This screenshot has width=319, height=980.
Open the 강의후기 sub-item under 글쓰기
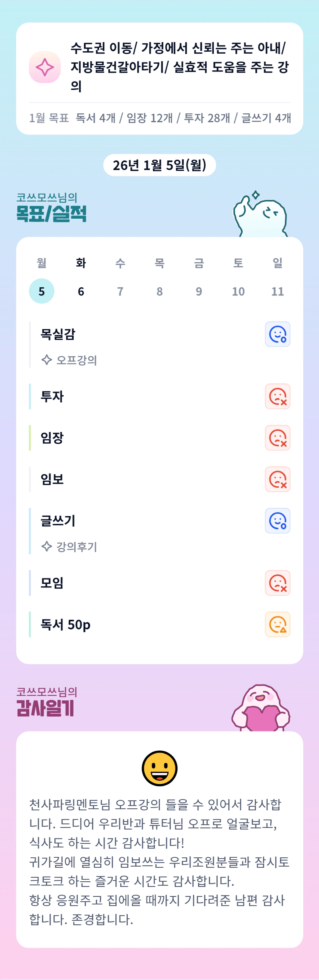[76, 547]
